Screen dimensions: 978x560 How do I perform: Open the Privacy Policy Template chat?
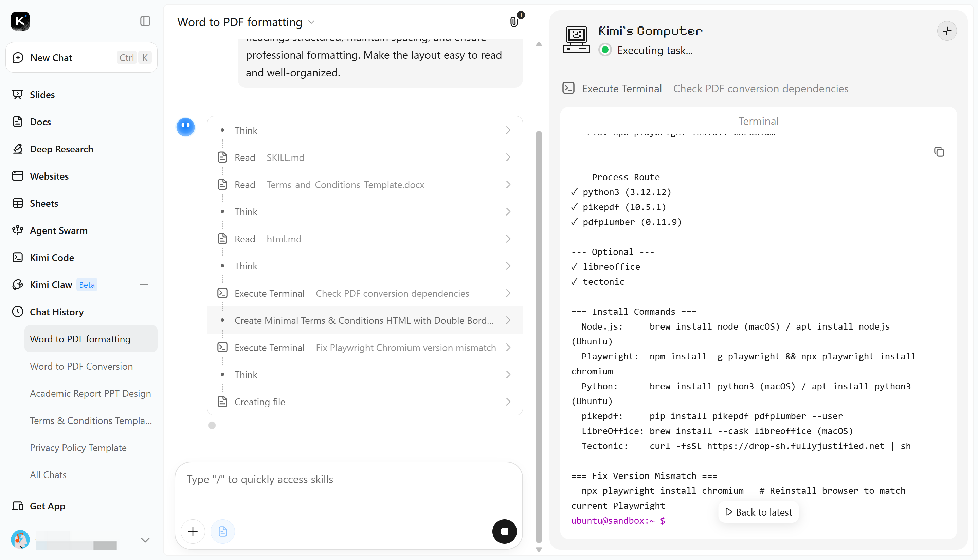[91, 448]
